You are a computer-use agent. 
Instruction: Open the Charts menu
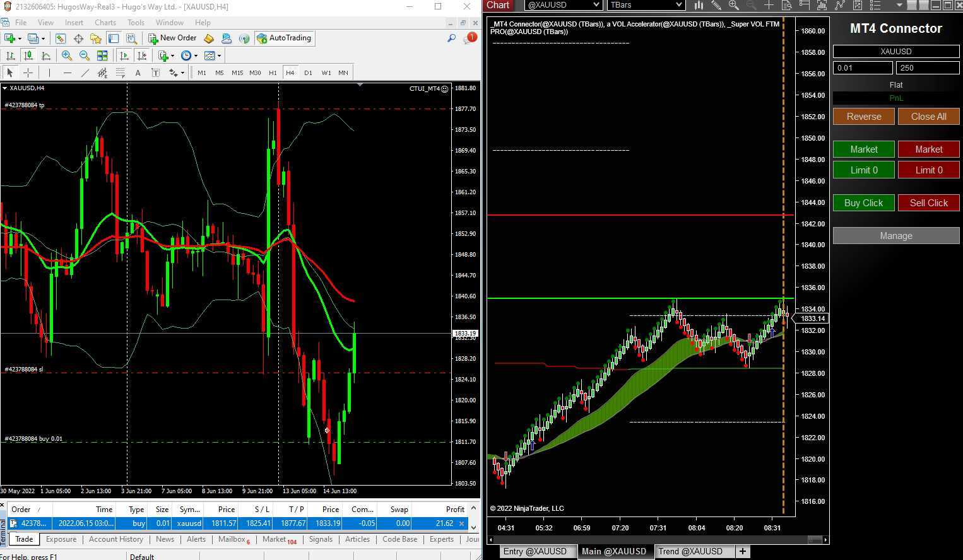click(x=105, y=22)
